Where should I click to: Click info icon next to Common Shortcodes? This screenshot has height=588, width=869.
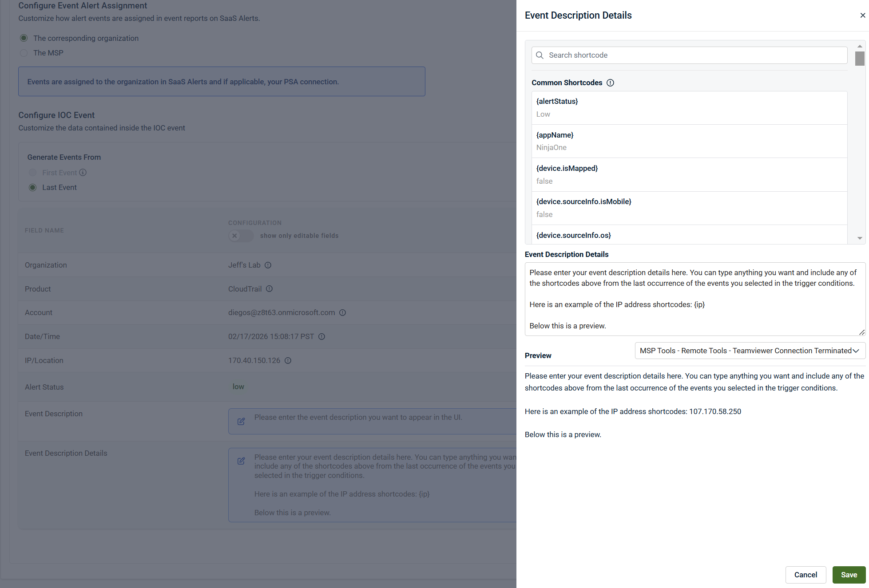coord(610,83)
